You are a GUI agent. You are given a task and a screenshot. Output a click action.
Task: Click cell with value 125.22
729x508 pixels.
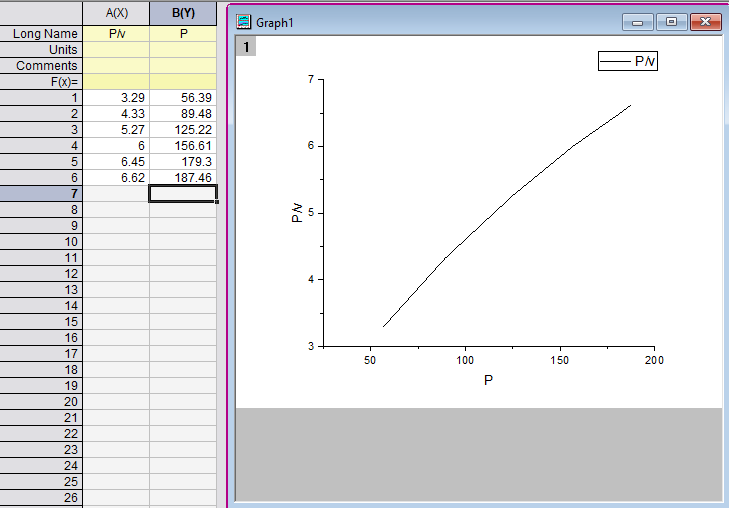tap(183, 130)
